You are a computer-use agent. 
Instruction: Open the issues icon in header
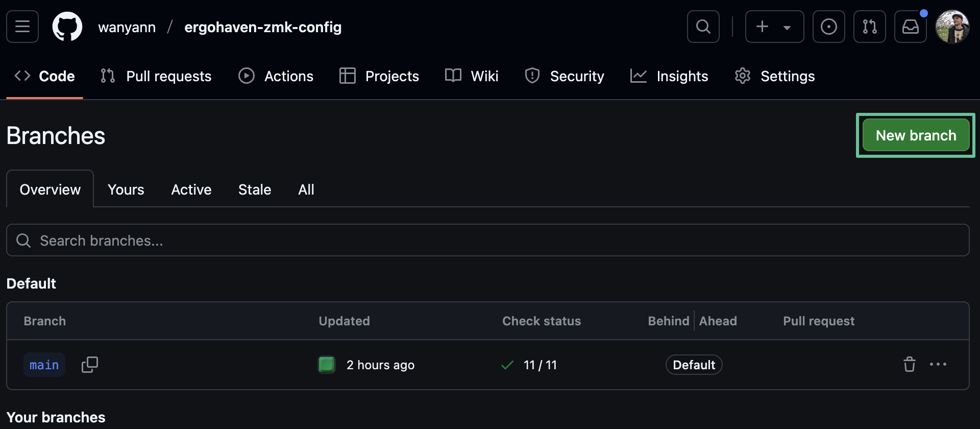point(828,27)
